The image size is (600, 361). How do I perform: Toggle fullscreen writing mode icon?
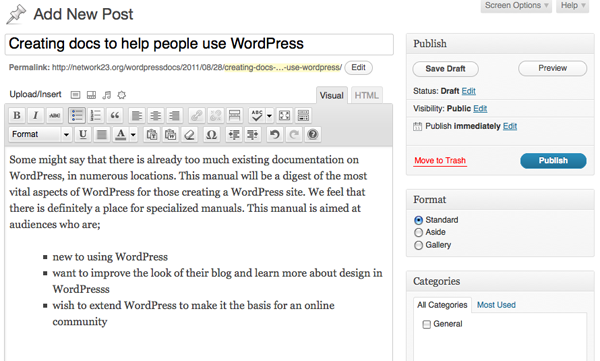(x=284, y=115)
